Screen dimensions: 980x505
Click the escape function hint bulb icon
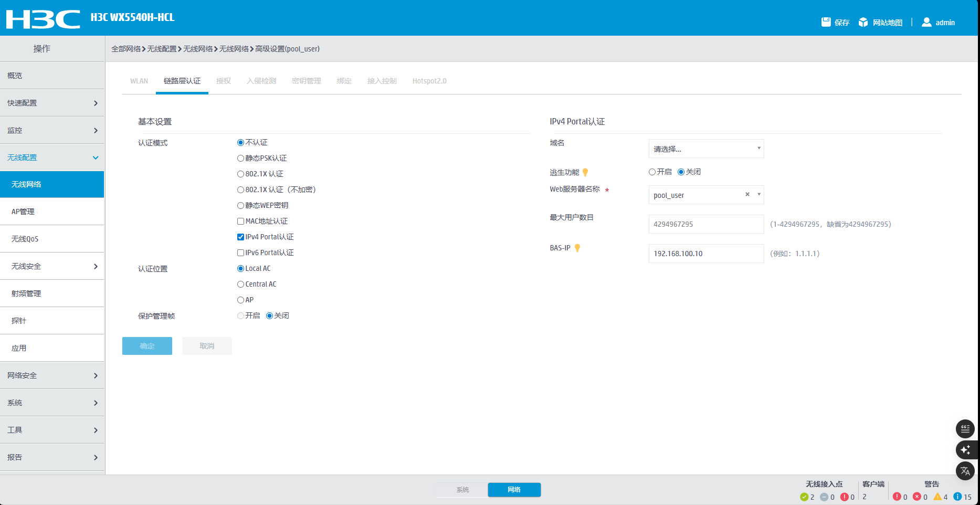[x=585, y=173]
